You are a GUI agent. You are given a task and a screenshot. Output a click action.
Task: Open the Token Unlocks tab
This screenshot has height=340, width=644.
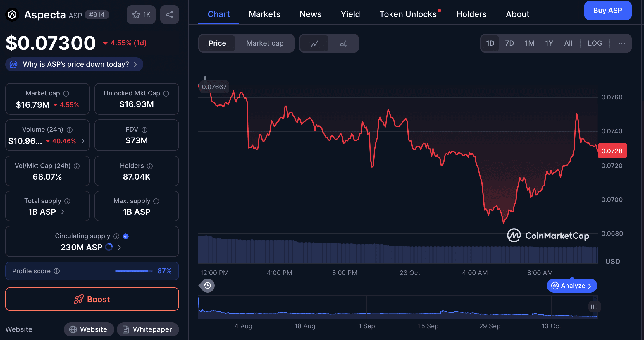(408, 14)
